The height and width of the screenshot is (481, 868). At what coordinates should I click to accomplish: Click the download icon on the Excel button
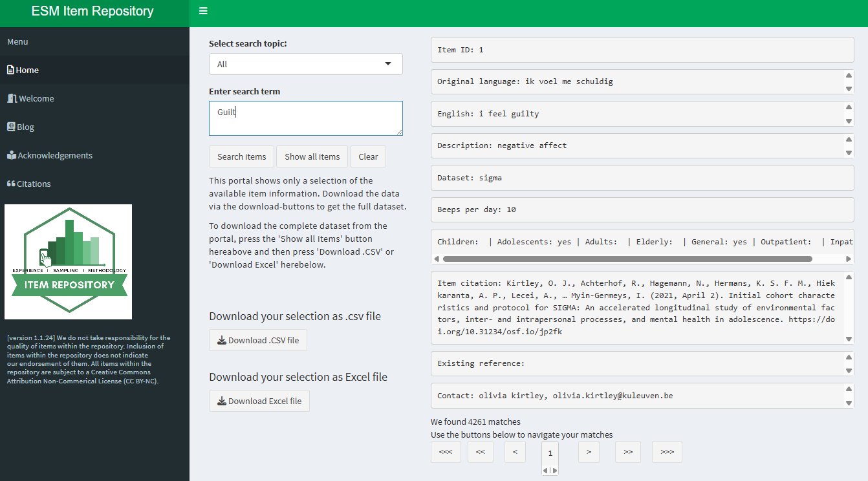click(x=222, y=401)
